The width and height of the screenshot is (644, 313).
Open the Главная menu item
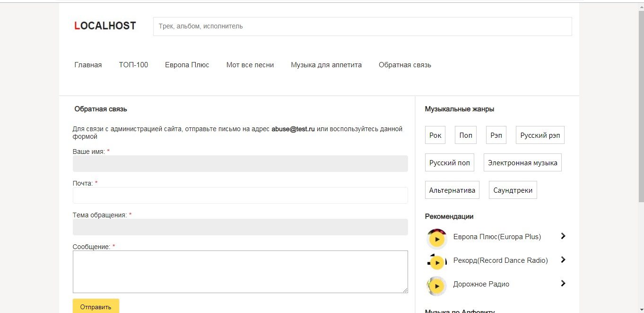[88, 65]
